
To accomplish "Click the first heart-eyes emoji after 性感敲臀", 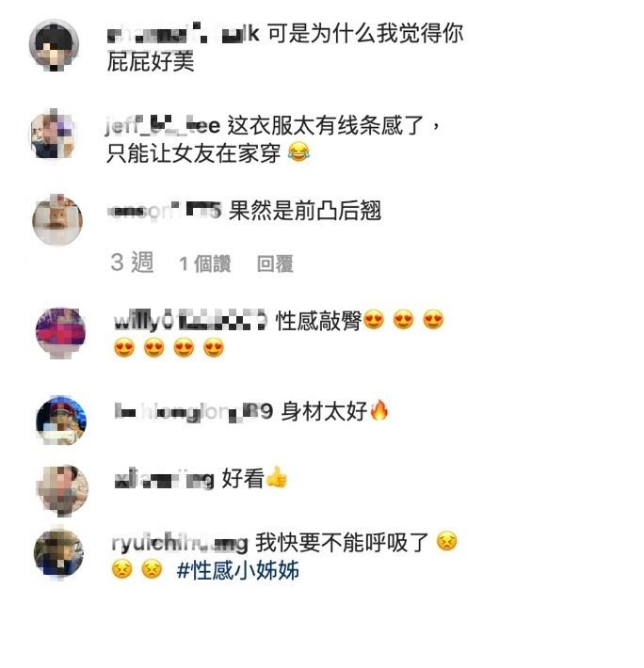I will pyautogui.click(x=374, y=320).
